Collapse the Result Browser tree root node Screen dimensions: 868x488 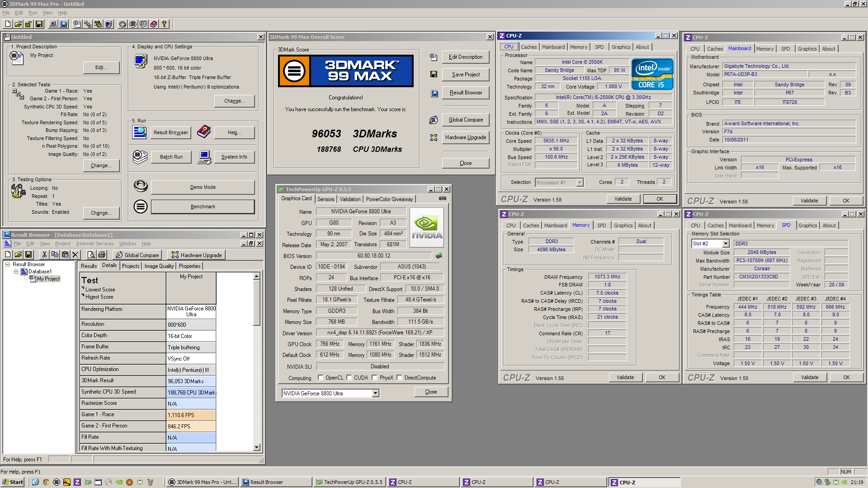point(8,265)
